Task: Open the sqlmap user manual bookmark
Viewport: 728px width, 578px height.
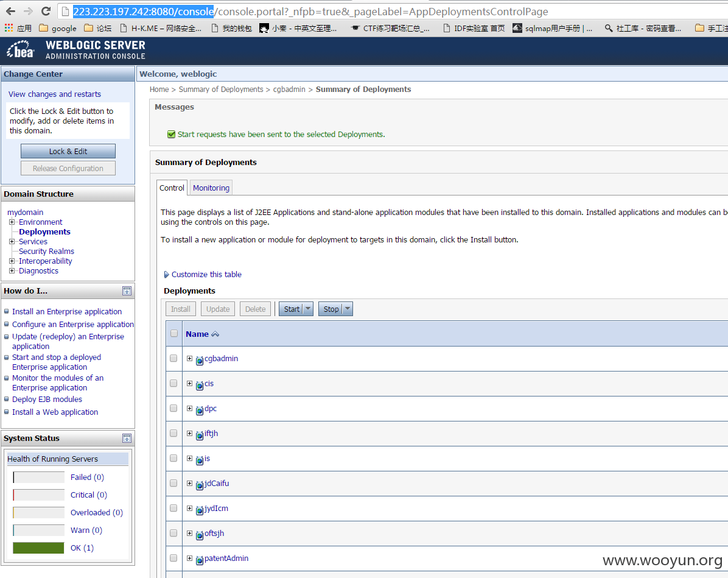Action: pyautogui.click(x=553, y=29)
